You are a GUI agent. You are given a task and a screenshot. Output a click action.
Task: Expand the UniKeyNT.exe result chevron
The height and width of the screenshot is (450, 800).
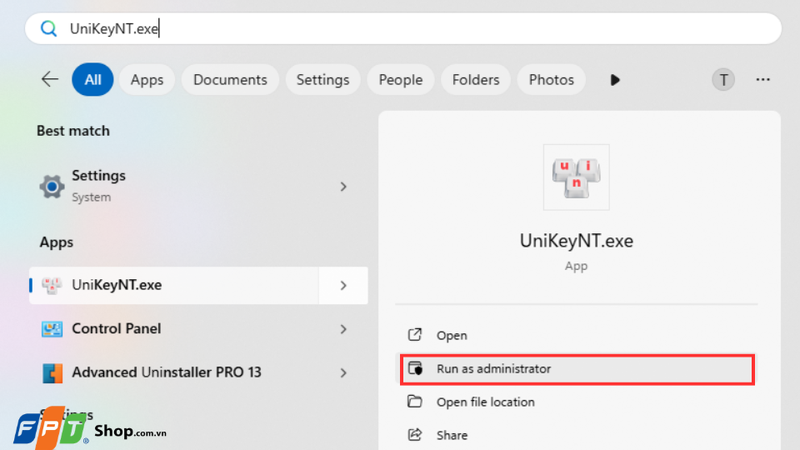pyautogui.click(x=343, y=285)
